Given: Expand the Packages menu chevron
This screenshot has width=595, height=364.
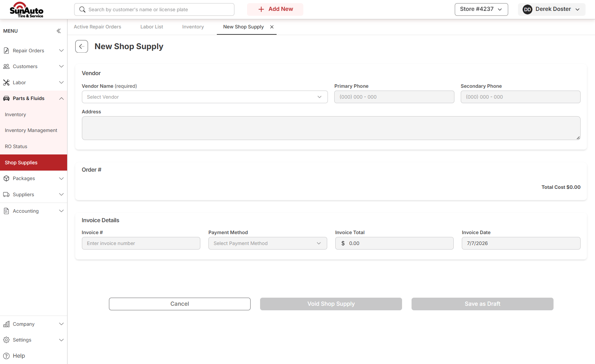Looking at the screenshot, I should [62, 178].
